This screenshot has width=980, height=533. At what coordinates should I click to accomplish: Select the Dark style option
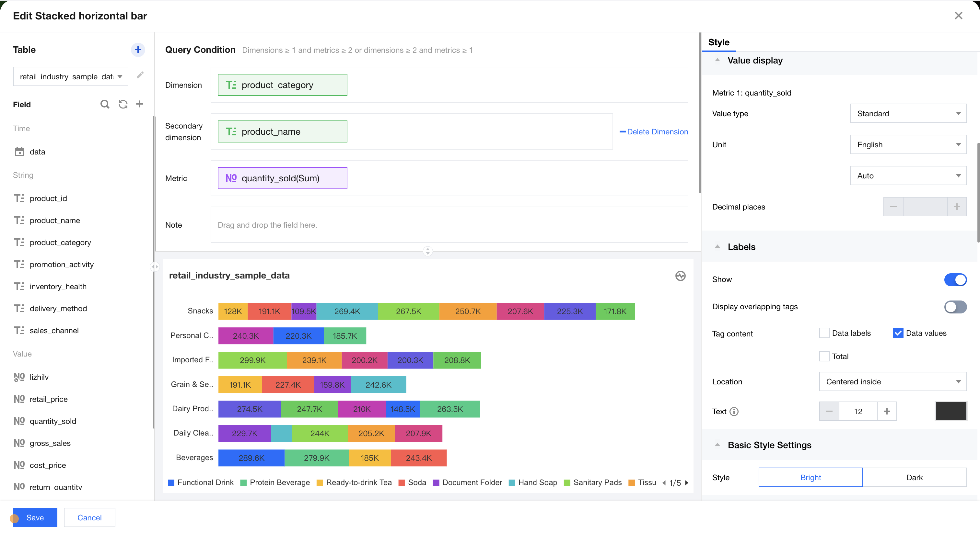point(914,478)
